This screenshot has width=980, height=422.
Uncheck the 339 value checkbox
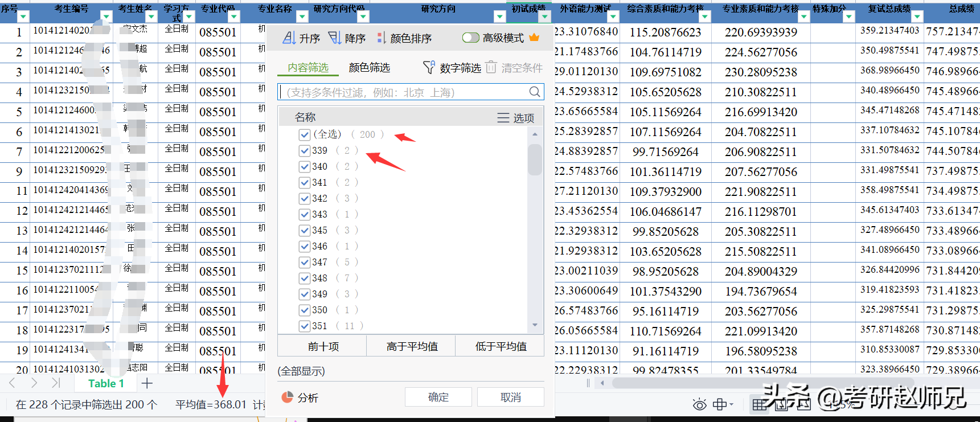click(x=305, y=150)
